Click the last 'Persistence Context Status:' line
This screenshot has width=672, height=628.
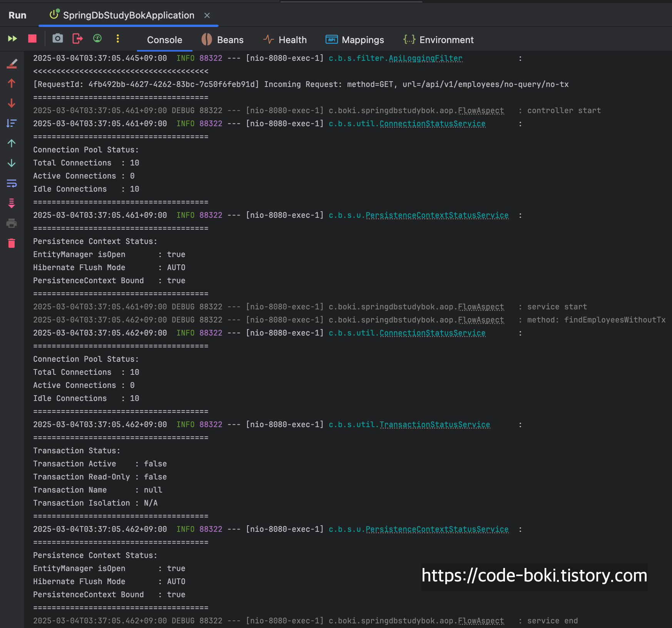pos(95,555)
